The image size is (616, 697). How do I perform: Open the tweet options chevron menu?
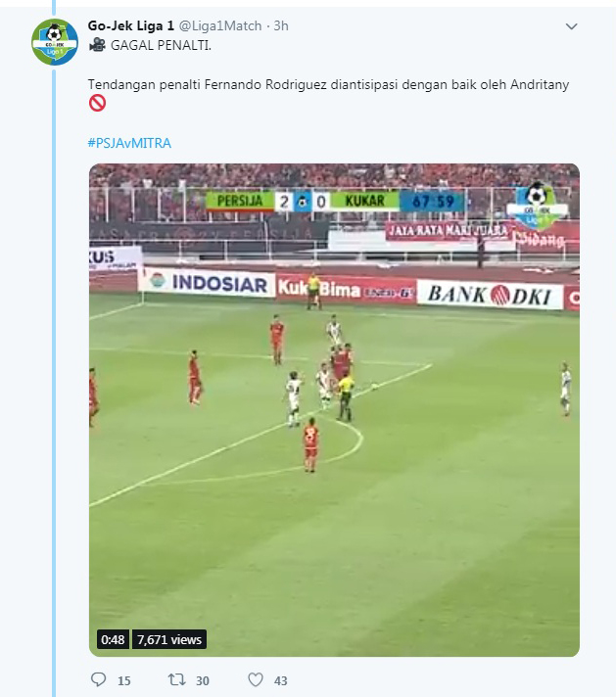[571, 26]
